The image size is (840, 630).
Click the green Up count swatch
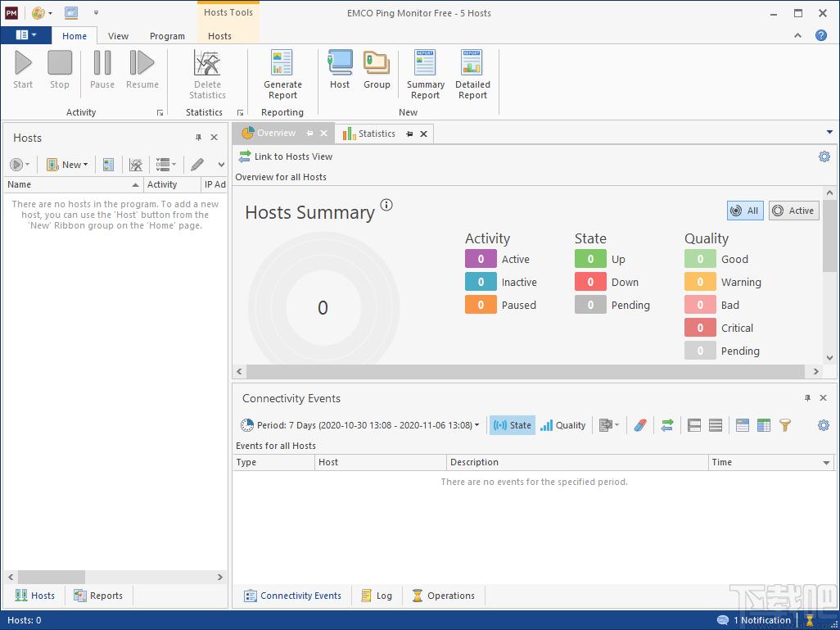[x=590, y=259]
